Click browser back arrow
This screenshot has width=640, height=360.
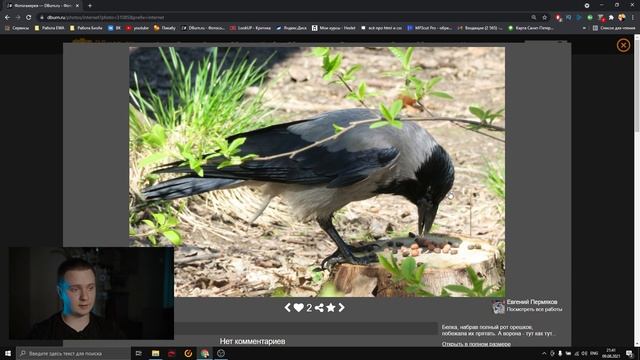pos(7,18)
